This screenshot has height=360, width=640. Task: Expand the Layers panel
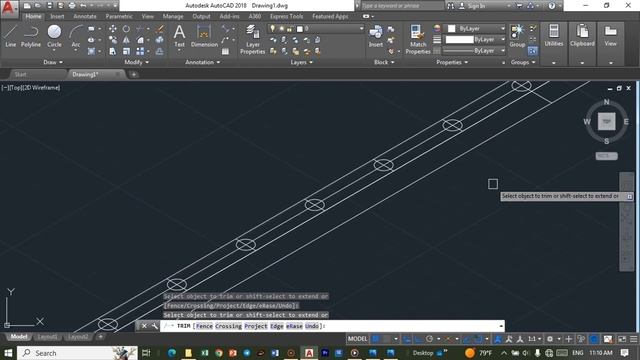[301, 62]
